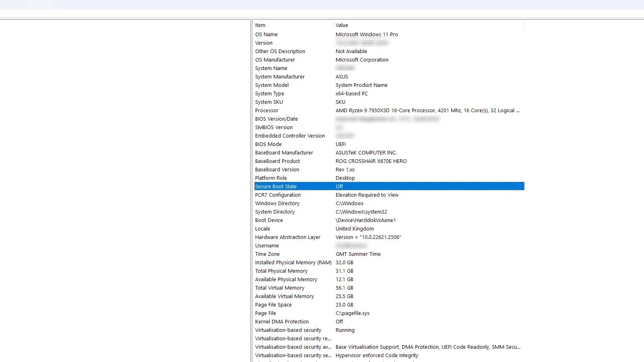Select the Installed Physical Memory (RAM) row

[x=389, y=262]
